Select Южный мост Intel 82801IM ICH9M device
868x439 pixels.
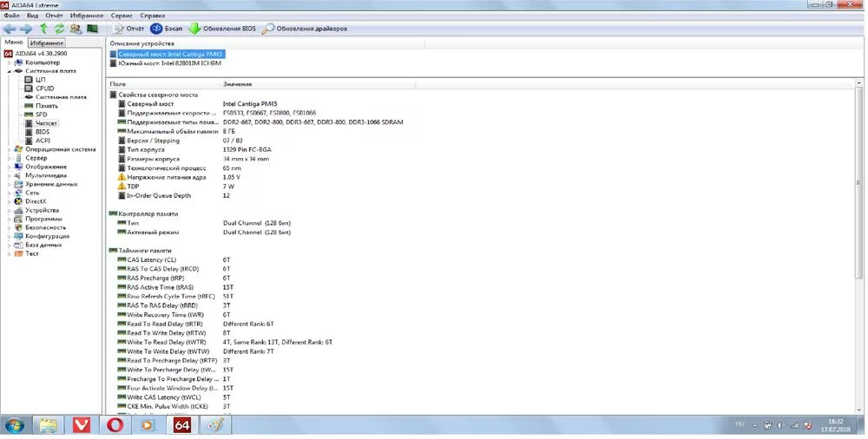point(166,63)
